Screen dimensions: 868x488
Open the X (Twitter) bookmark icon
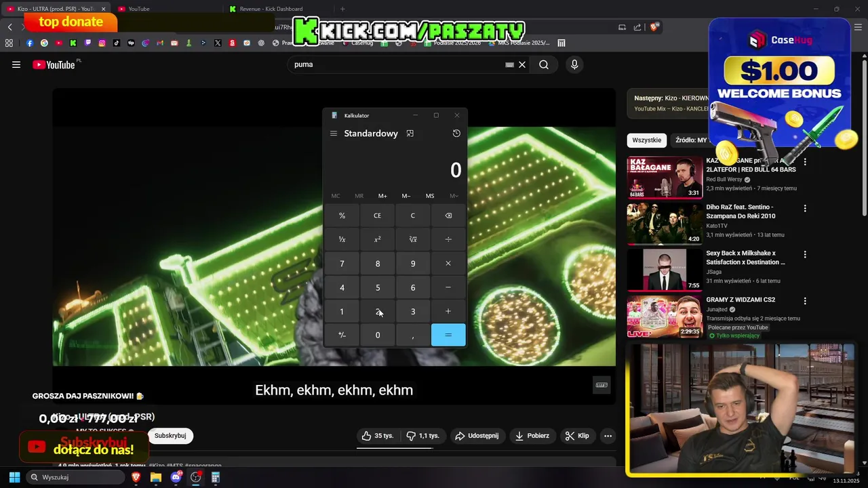point(218,43)
